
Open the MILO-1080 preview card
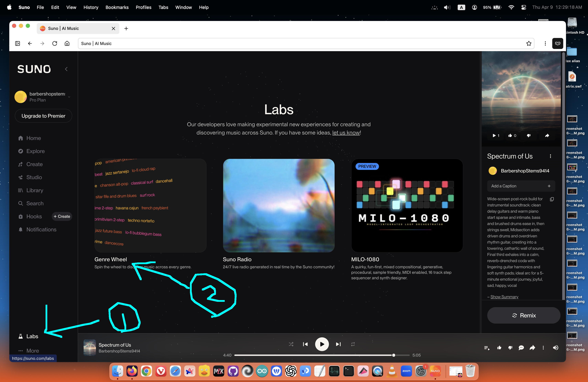[407, 205]
